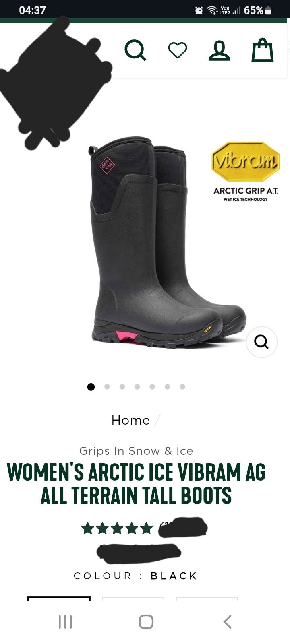This screenshot has height=644, width=290.
Task: Open the wishlist heart icon
Action: pyautogui.click(x=178, y=50)
